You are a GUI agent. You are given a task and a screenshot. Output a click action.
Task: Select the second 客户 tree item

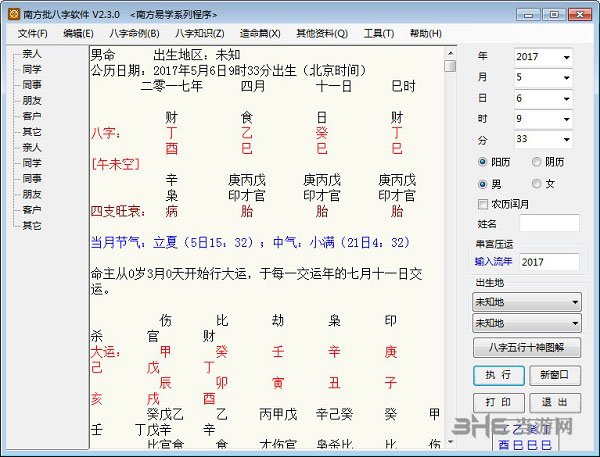tap(32, 210)
